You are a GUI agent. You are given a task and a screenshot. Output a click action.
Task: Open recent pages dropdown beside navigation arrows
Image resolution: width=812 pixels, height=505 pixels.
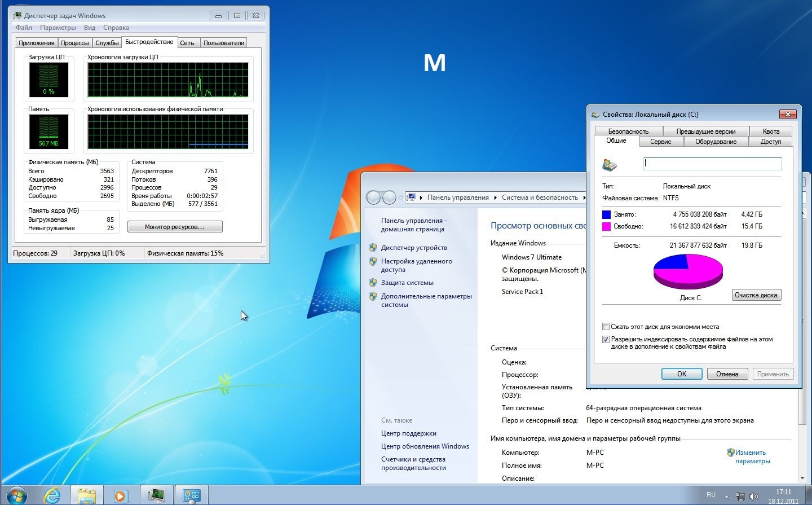point(400,198)
